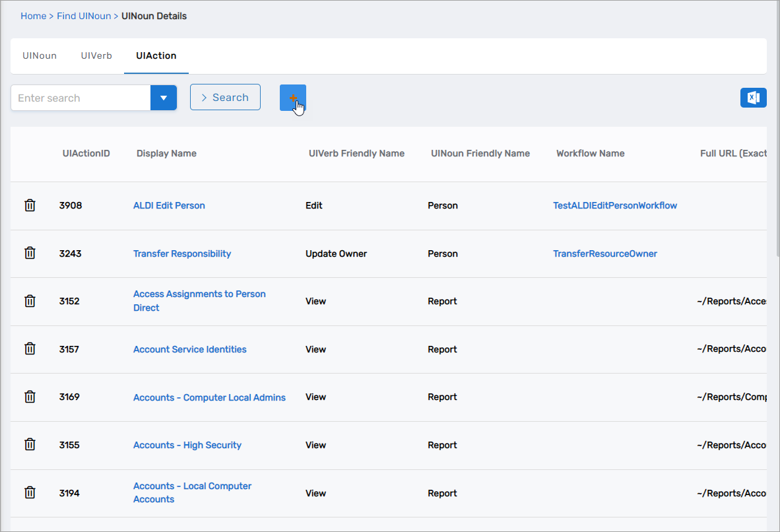This screenshot has width=780, height=532.
Task: Navigate to Find UINoun breadcrumb link
Action: [84, 16]
